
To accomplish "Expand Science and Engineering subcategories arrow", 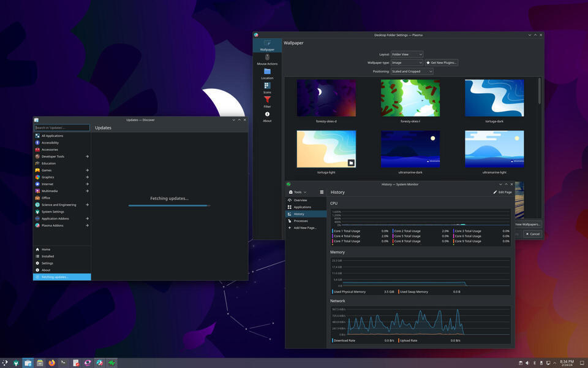I will pos(87,205).
